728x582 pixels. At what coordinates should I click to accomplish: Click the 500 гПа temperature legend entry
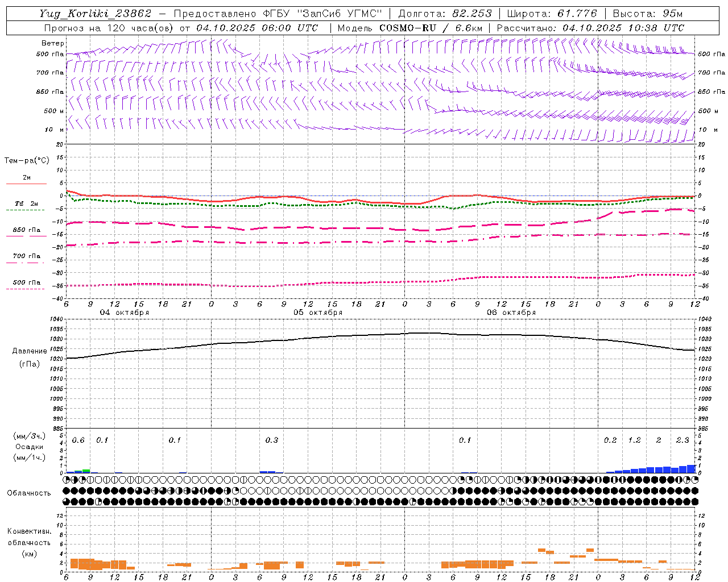(26, 282)
